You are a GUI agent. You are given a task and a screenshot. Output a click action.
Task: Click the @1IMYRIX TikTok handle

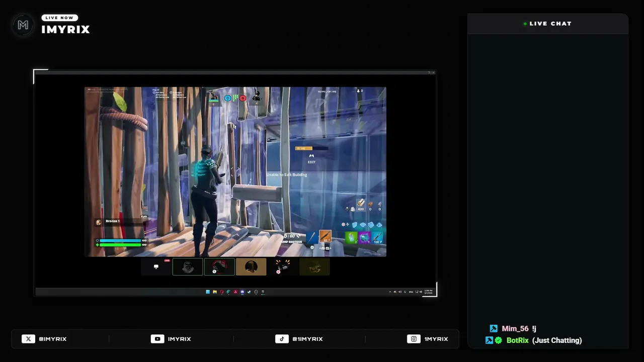point(307,339)
